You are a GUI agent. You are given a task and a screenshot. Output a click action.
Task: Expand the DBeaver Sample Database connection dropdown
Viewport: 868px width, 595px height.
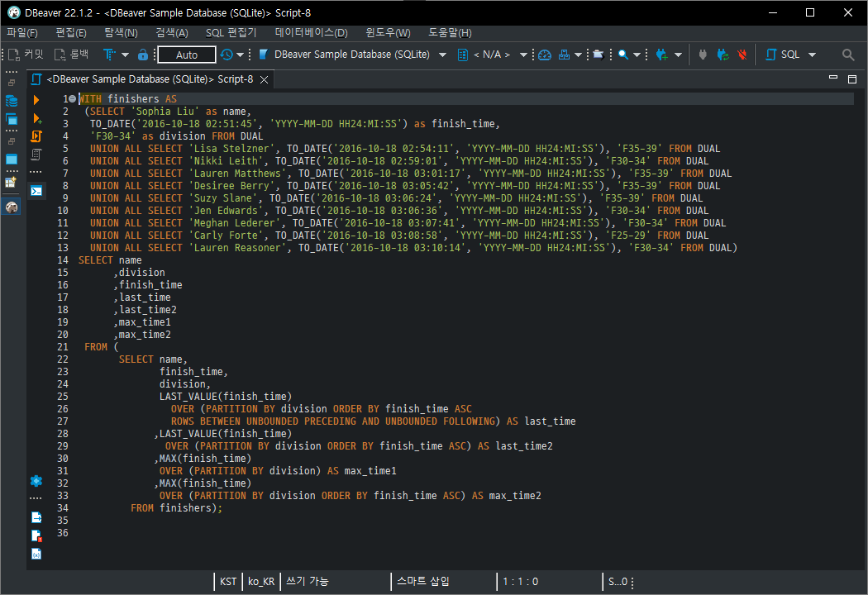coord(442,55)
